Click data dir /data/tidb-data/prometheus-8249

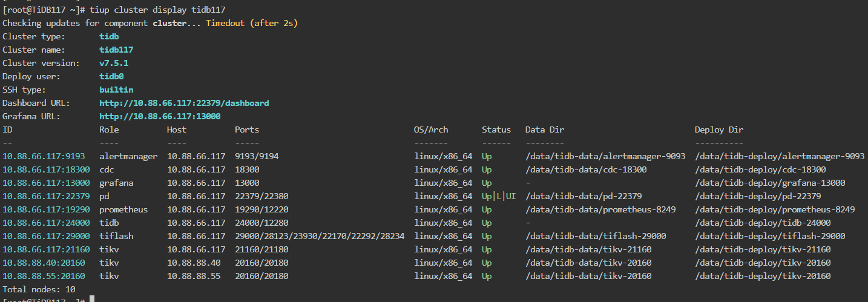[600, 209]
